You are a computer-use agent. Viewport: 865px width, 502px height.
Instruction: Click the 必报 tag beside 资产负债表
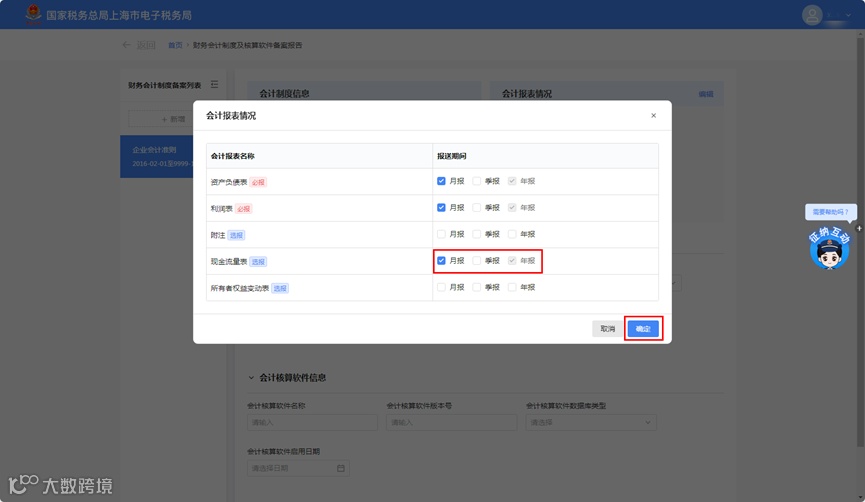pyautogui.click(x=258, y=182)
